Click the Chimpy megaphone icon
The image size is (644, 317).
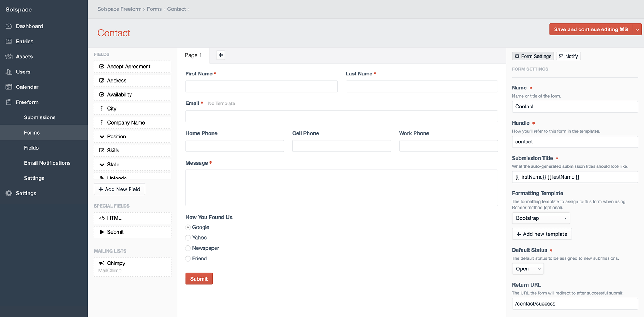[x=102, y=263]
